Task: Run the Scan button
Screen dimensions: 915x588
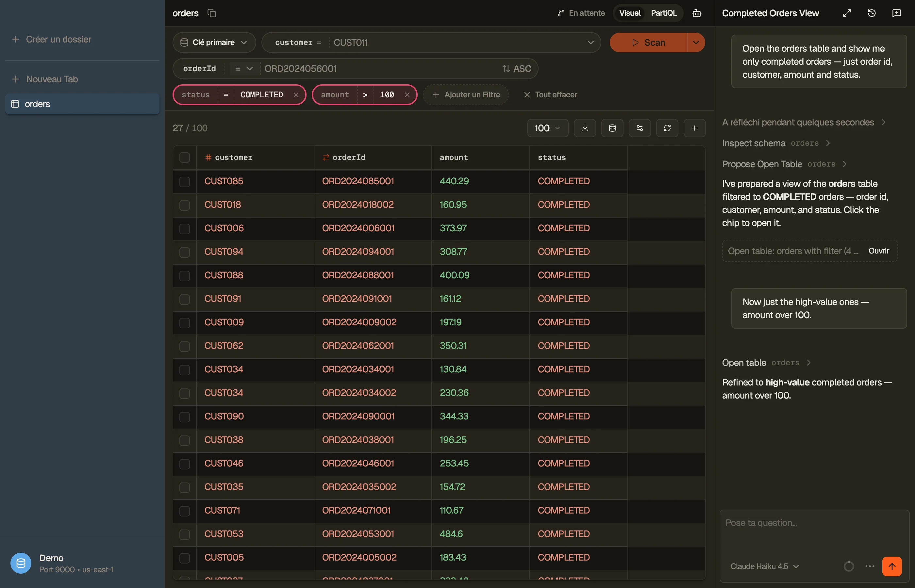Action: click(648, 42)
